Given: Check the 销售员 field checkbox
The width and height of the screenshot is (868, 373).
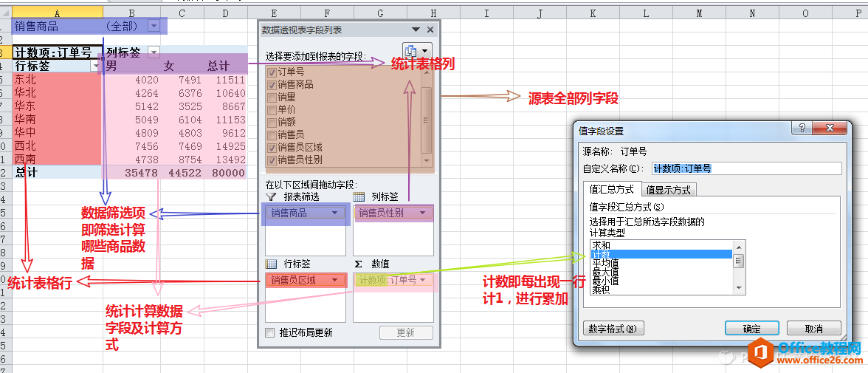Looking at the screenshot, I should coord(272,134).
